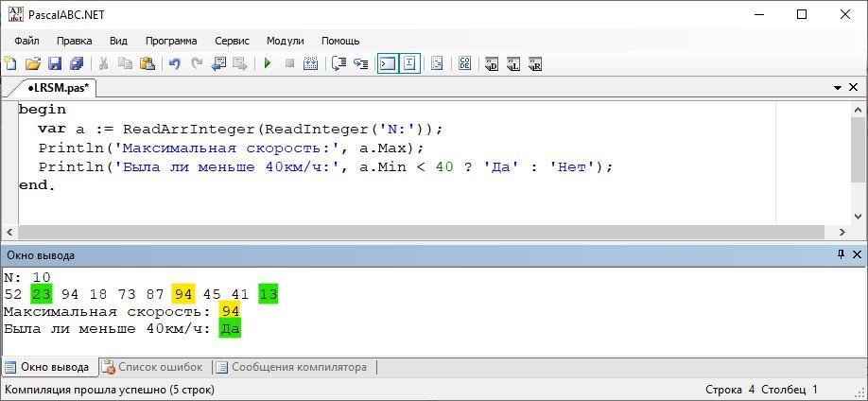Screen dimensions: 868x401
Task: Select the D build-mode toolbar icon
Action: pyautogui.click(x=492, y=63)
